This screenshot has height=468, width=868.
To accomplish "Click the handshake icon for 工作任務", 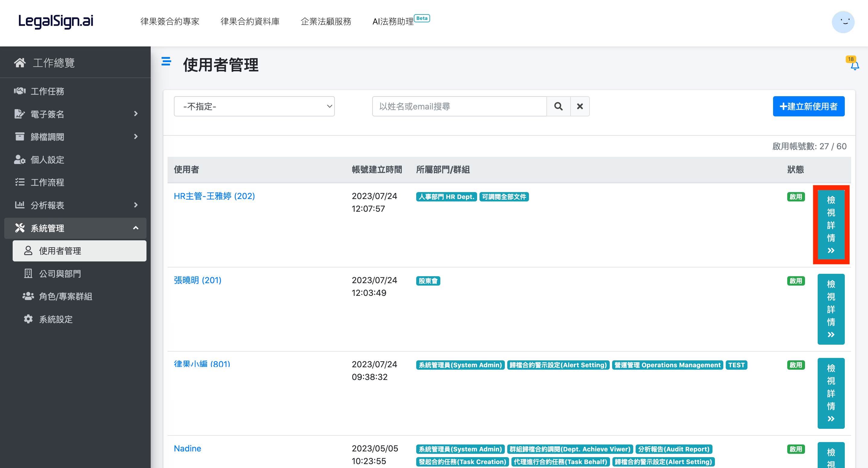I will tap(20, 91).
